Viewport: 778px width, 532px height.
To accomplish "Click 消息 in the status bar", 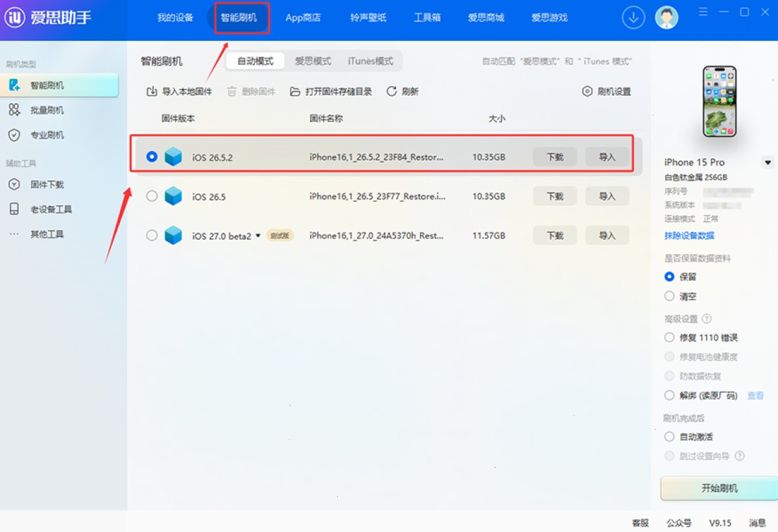I will tap(757, 522).
